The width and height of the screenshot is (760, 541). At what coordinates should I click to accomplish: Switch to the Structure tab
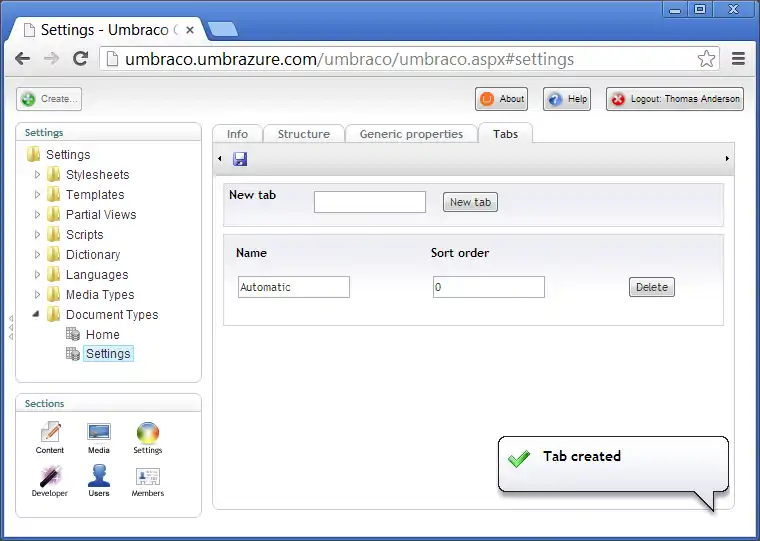[304, 134]
